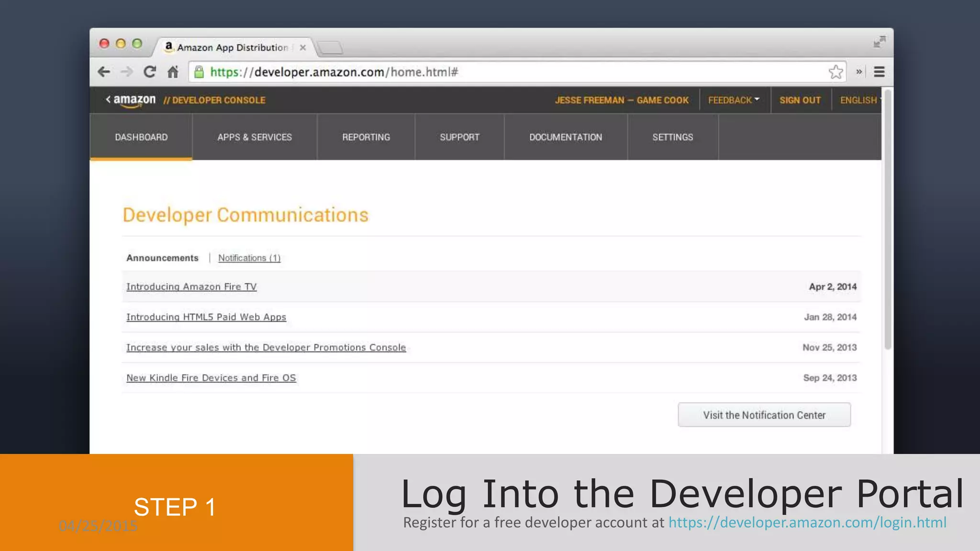Click the Jan 28, 2014 date
The height and width of the screenshot is (551, 980).
point(830,317)
